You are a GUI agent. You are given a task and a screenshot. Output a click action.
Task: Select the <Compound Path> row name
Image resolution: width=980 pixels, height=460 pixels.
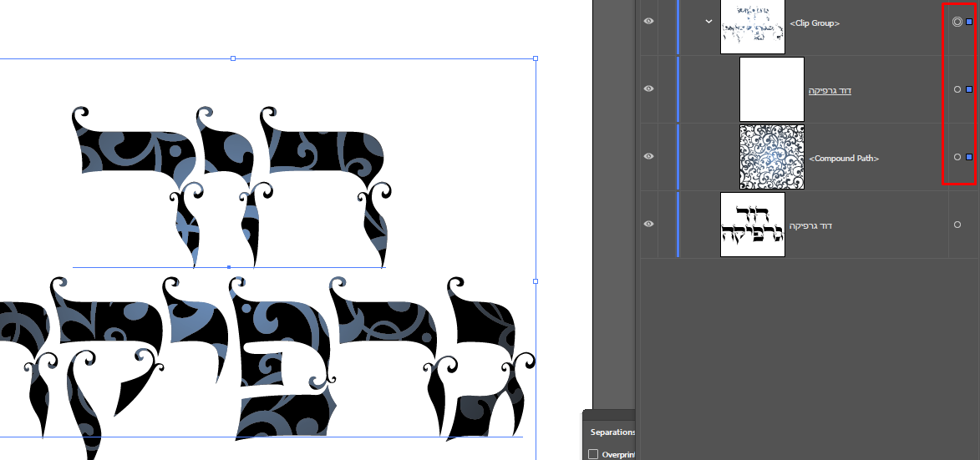[x=844, y=159]
